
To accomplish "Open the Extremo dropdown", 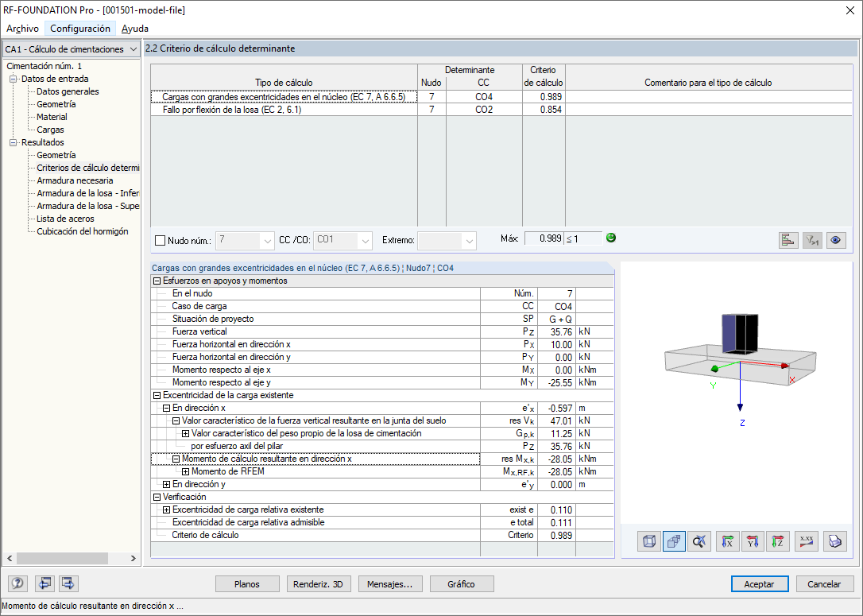I will pyautogui.click(x=469, y=241).
